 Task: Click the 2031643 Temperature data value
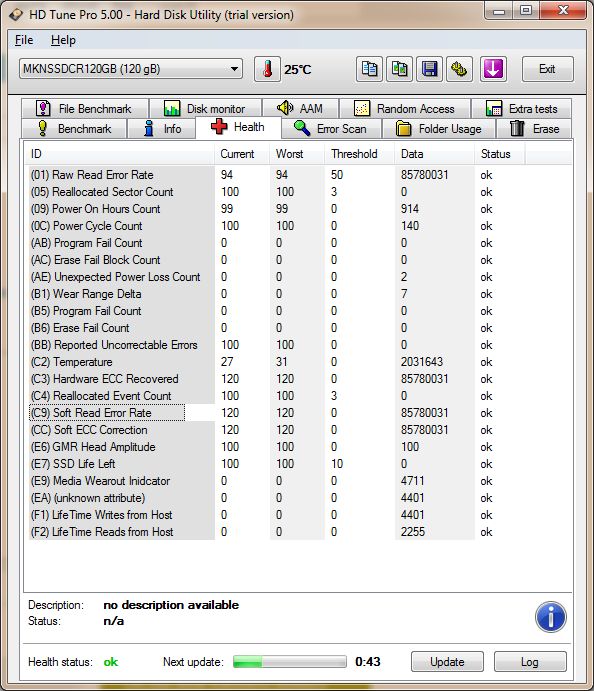tap(422, 362)
